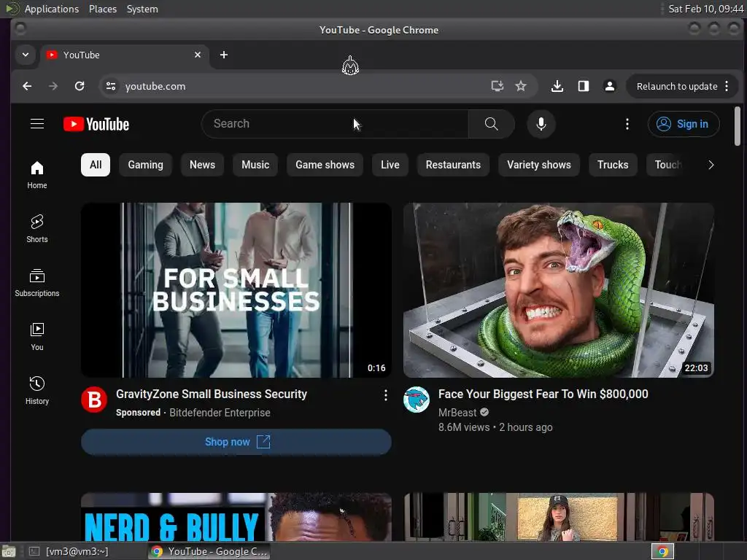Open new browser tab

coord(224,55)
